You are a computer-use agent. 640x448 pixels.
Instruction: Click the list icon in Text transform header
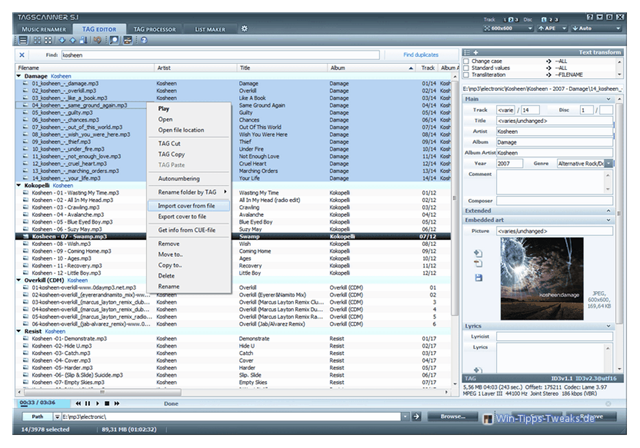(x=467, y=52)
